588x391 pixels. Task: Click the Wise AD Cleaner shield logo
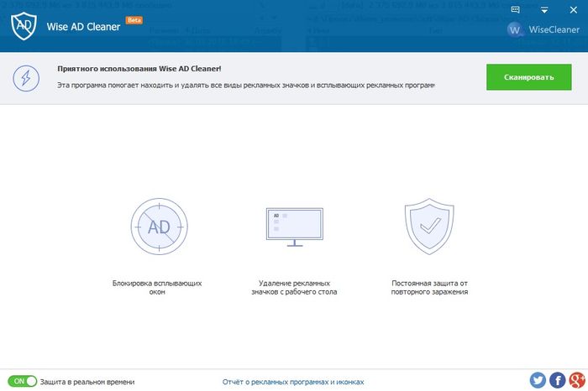[x=24, y=26]
